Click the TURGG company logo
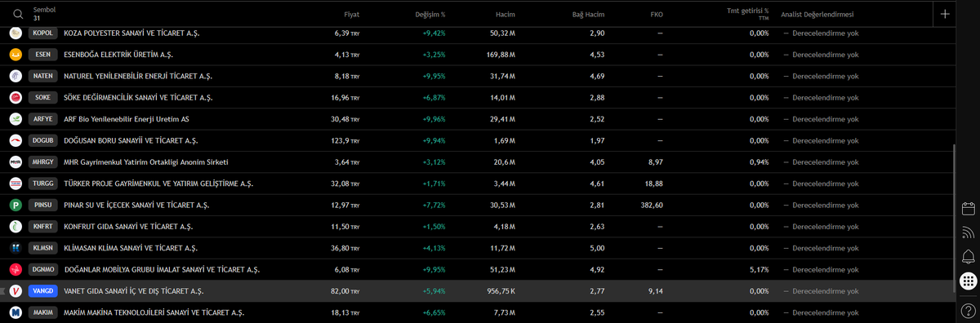 click(16, 184)
